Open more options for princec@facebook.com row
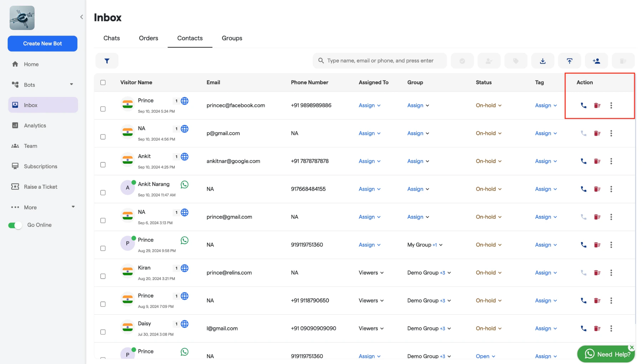The width and height of the screenshot is (644, 364). click(611, 105)
